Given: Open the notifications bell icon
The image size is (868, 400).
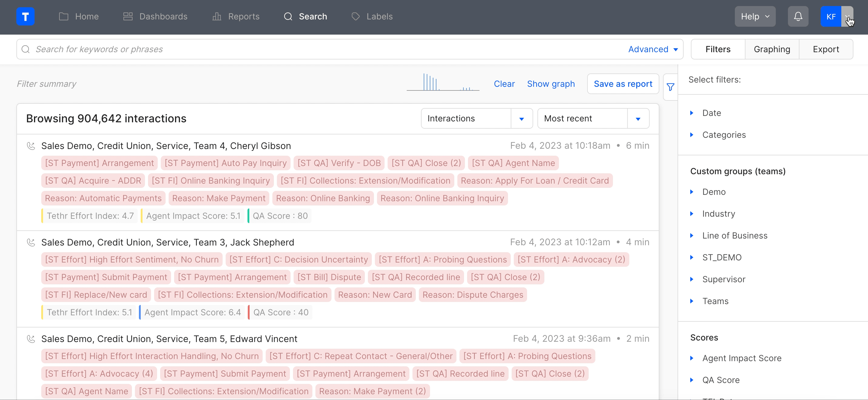Looking at the screenshot, I should (x=798, y=16).
